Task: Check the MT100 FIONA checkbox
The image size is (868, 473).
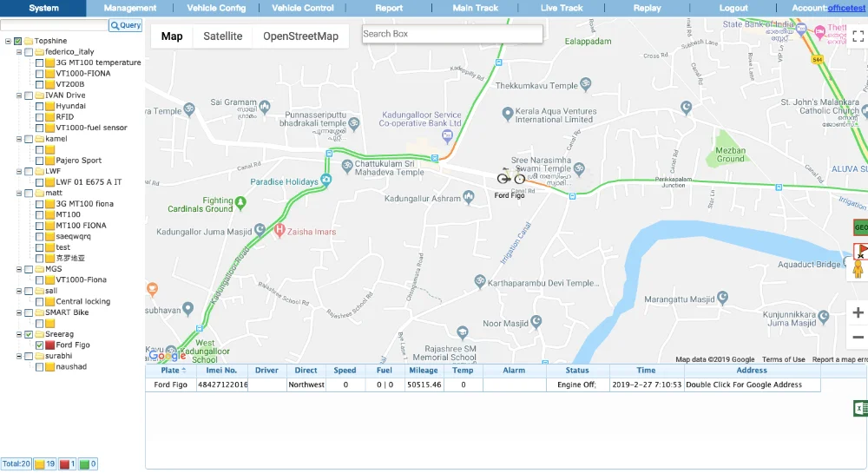Action: click(39, 226)
